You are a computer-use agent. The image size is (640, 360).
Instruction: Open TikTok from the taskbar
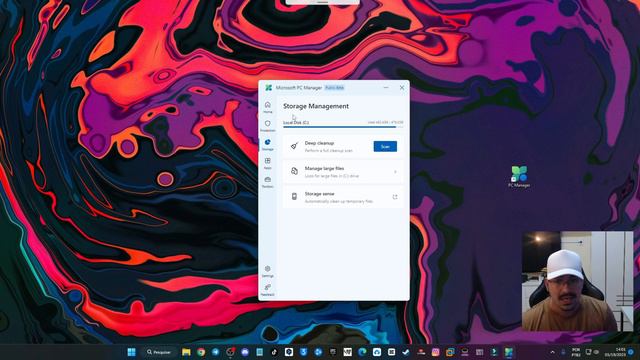274,352
